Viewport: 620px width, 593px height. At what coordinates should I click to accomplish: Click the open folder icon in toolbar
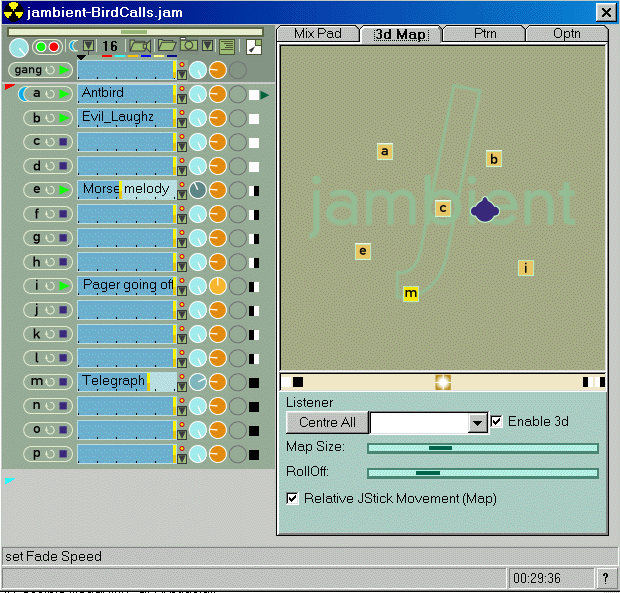165,46
